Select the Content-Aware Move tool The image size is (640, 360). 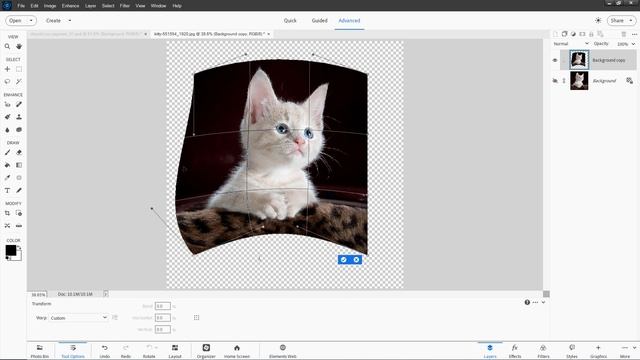[7, 226]
